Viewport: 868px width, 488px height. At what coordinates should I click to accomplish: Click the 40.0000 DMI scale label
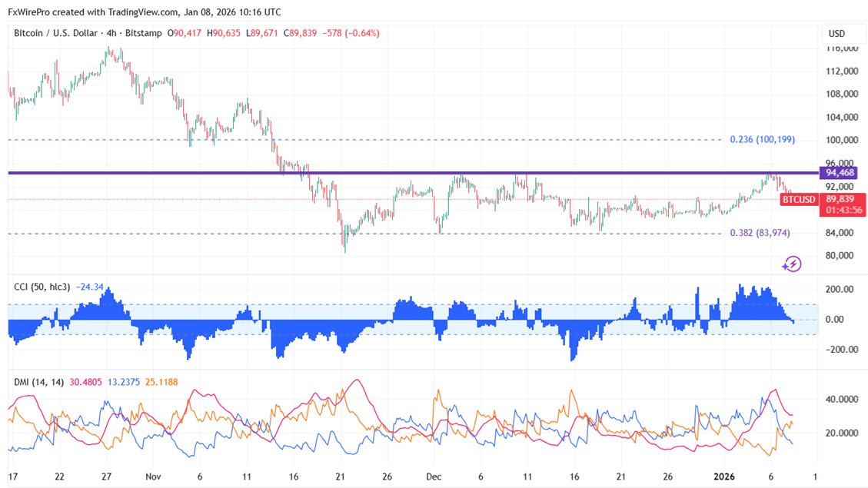click(842, 399)
